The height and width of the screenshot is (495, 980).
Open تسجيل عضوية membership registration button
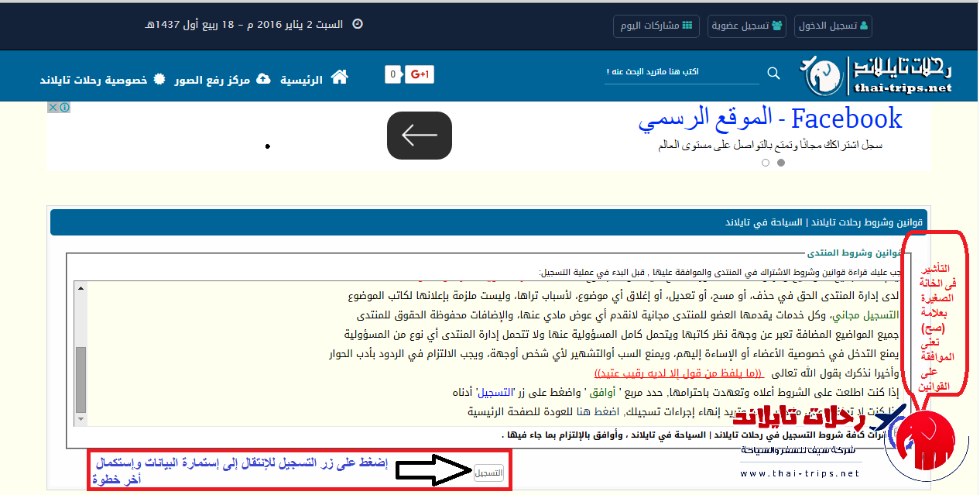[748, 26]
